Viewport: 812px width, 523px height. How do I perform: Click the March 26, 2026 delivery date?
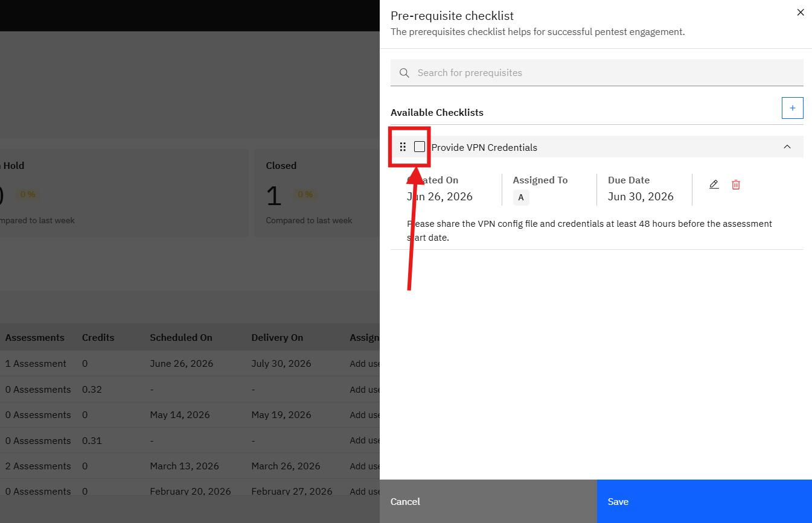tap(286, 466)
